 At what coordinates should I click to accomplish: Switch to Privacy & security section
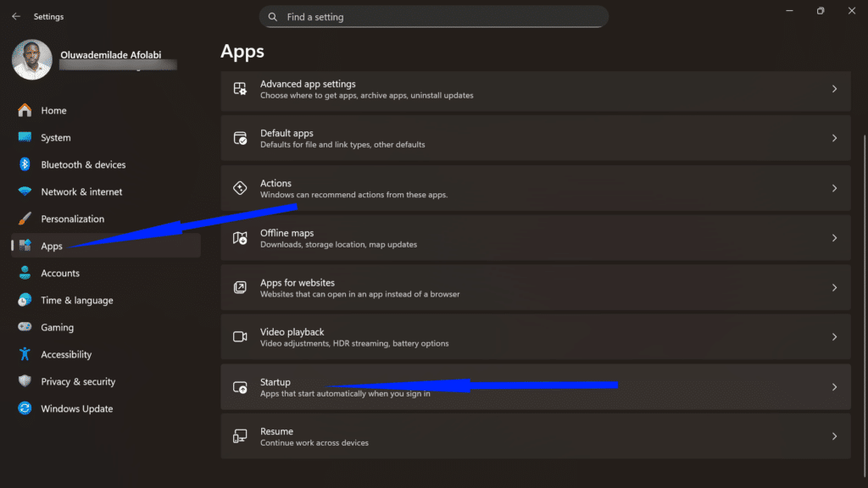(x=78, y=381)
